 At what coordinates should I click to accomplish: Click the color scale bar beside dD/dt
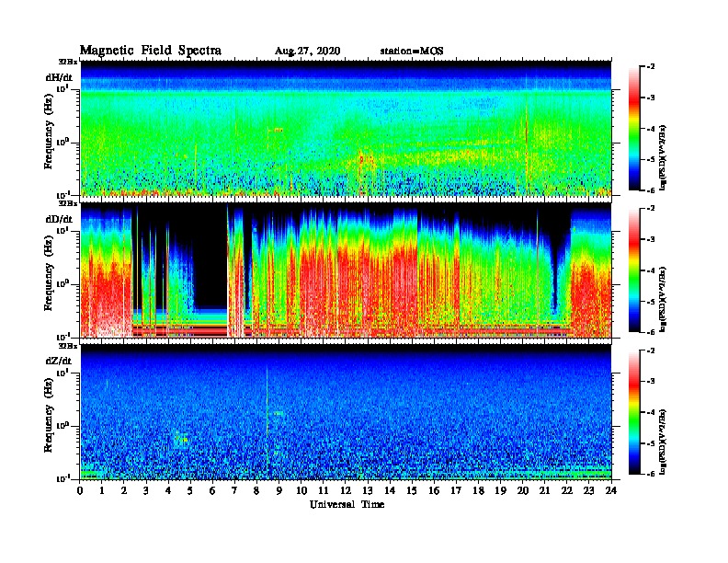(x=634, y=270)
